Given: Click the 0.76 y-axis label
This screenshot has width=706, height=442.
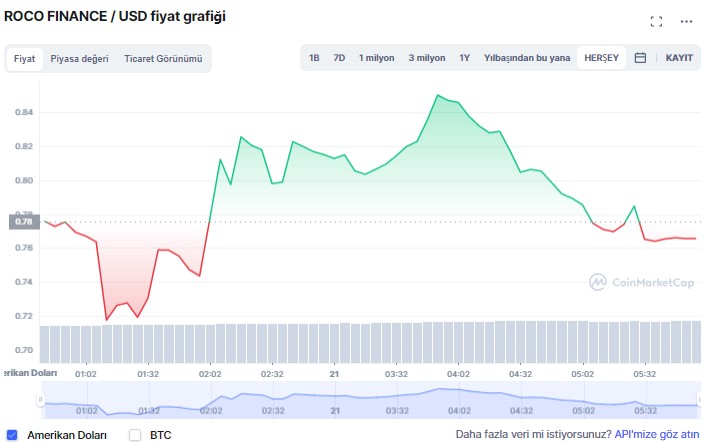Looking at the screenshot, I should point(24,248).
